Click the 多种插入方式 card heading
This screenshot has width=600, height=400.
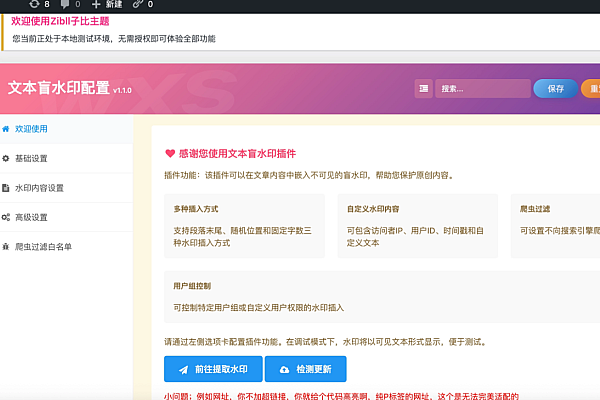click(196, 209)
